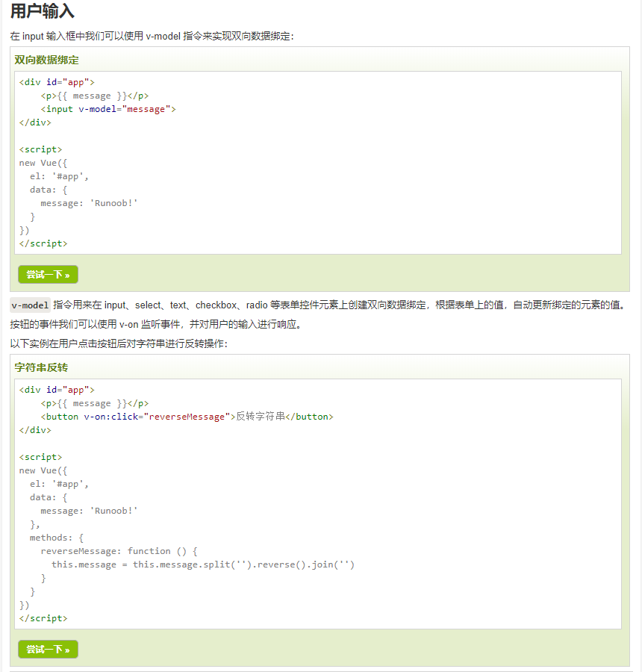Click <div id="app"> in the 字符串反转 code
Image resolution: width=642 pixels, height=672 pixels.
(57, 390)
